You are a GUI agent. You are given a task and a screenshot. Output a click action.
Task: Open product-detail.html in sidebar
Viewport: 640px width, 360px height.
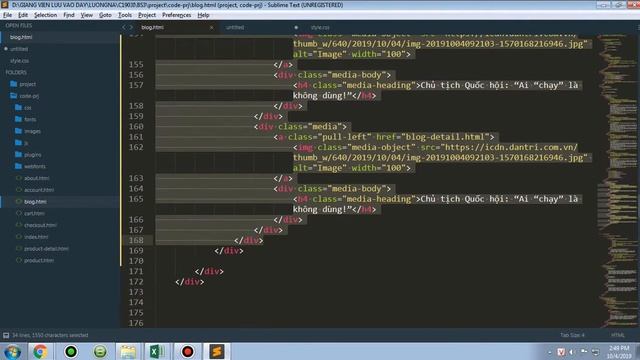46,249
